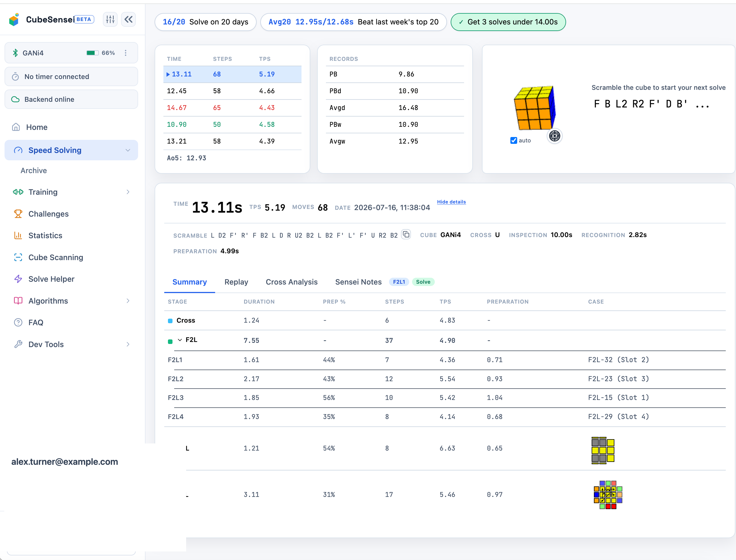The width and height of the screenshot is (736, 560).
Task: Click Get 3 solves under 14.00s pill
Action: (x=508, y=22)
